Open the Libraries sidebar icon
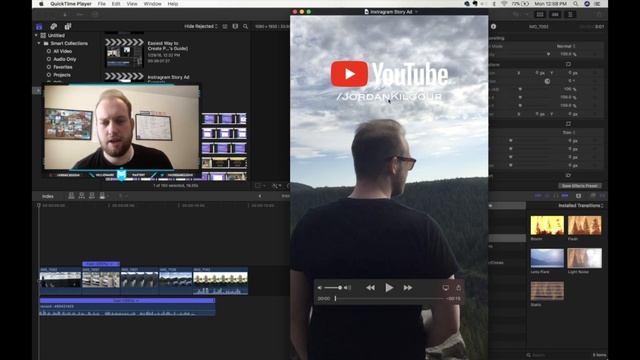Image resolution: width=640 pixels, height=360 pixels. (39, 27)
